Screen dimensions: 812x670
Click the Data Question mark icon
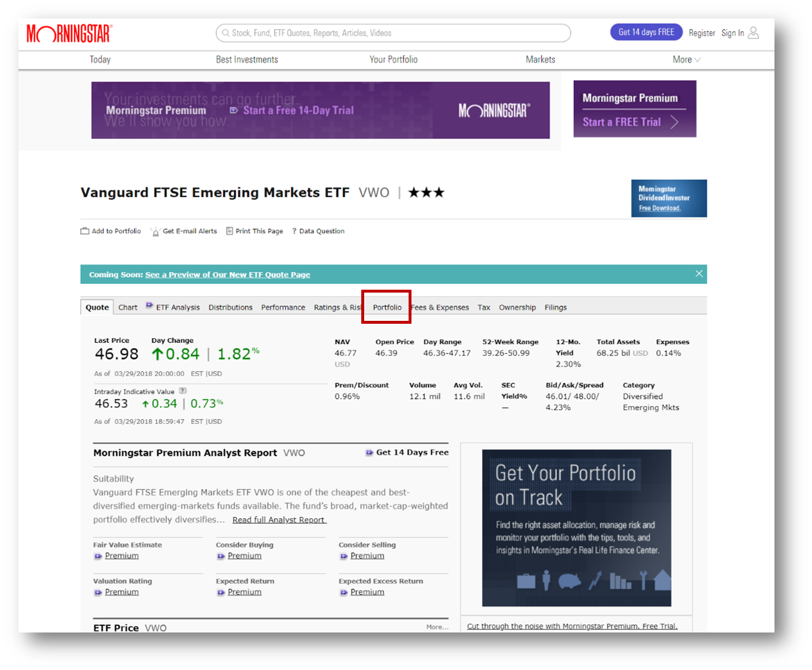click(294, 231)
